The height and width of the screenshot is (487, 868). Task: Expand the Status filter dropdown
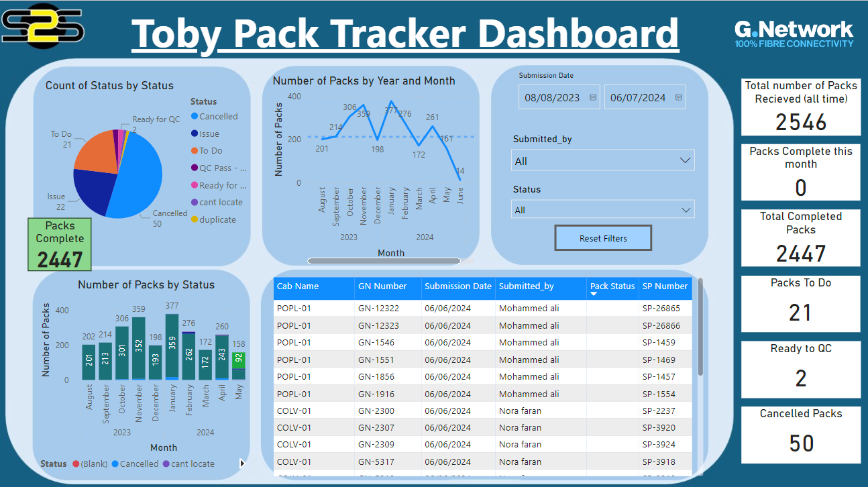[x=685, y=210]
